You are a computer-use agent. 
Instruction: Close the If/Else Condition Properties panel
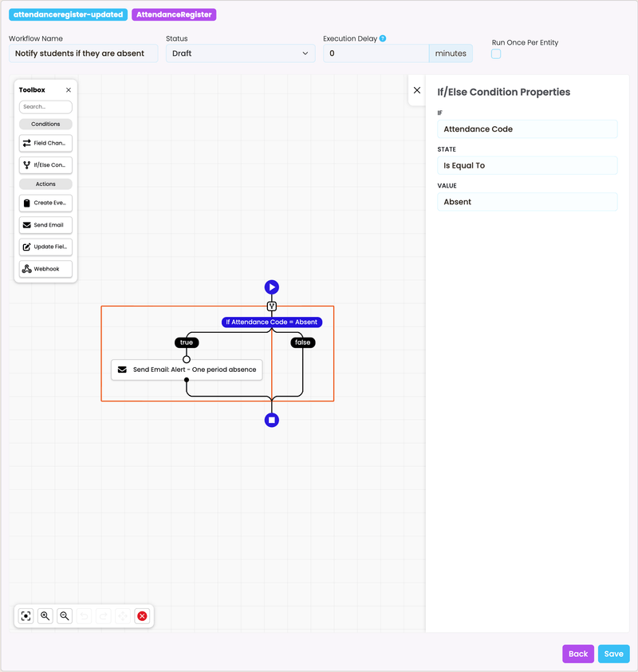417,90
